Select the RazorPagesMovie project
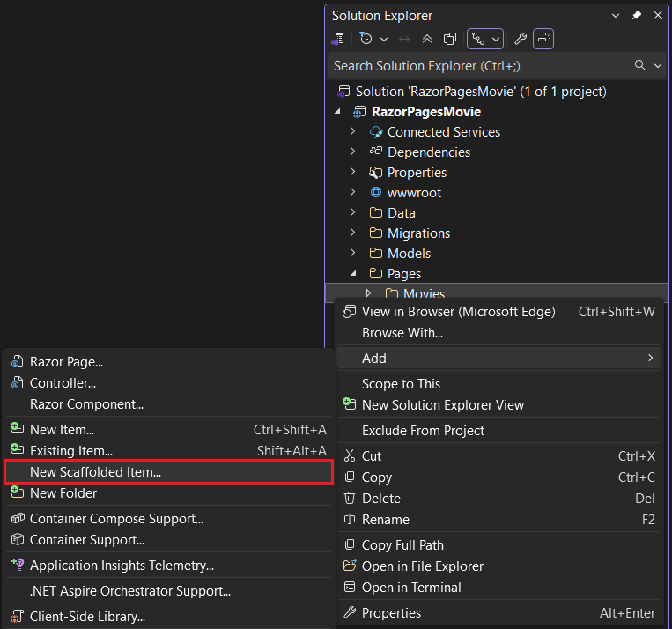This screenshot has width=672, height=629. click(x=426, y=112)
